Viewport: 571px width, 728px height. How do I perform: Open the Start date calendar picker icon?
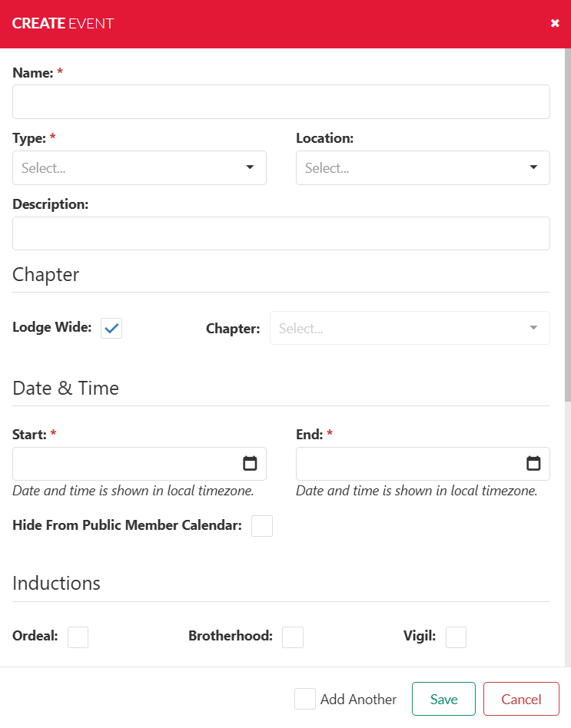[x=250, y=464]
